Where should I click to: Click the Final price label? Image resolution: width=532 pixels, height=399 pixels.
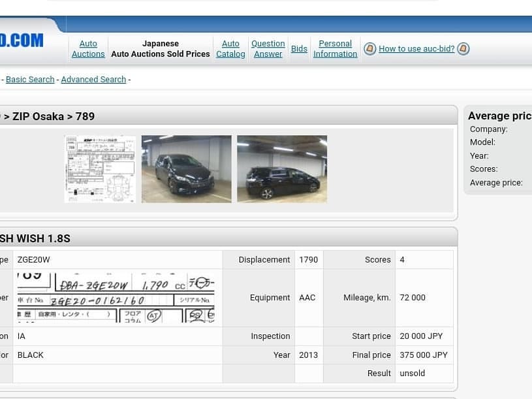371,355
